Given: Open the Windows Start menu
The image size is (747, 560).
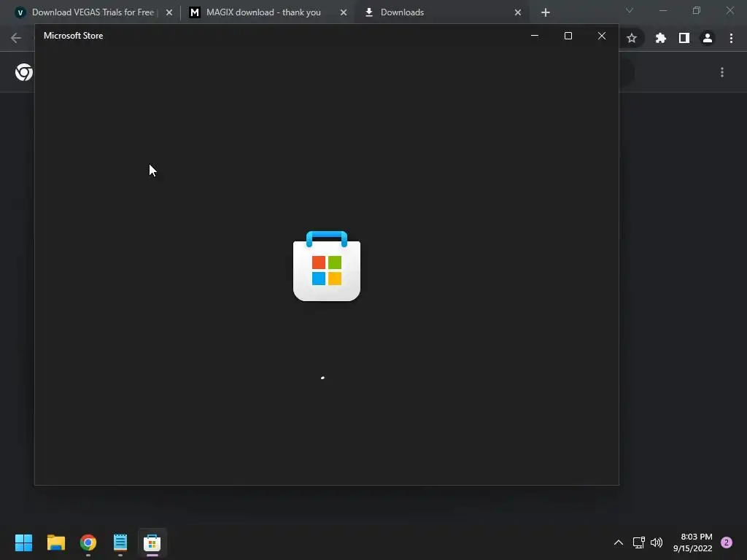Looking at the screenshot, I should (23, 542).
